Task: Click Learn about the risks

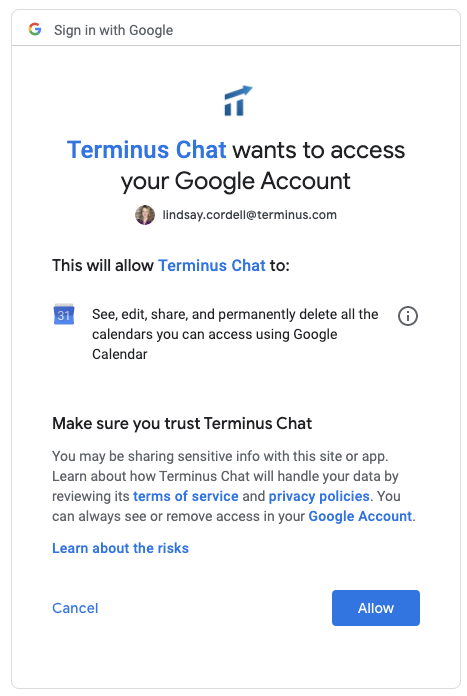Action: 120,548
